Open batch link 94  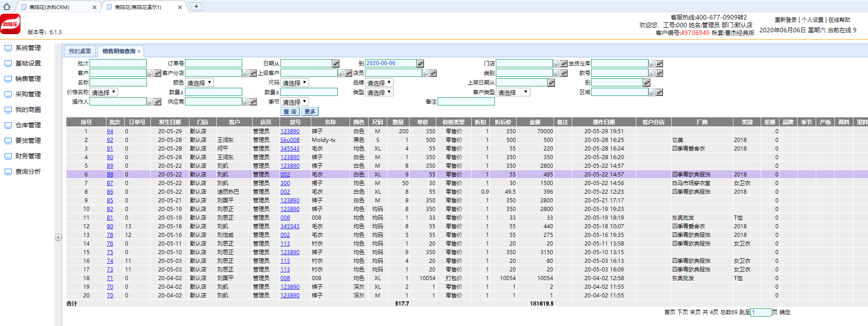click(110, 131)
